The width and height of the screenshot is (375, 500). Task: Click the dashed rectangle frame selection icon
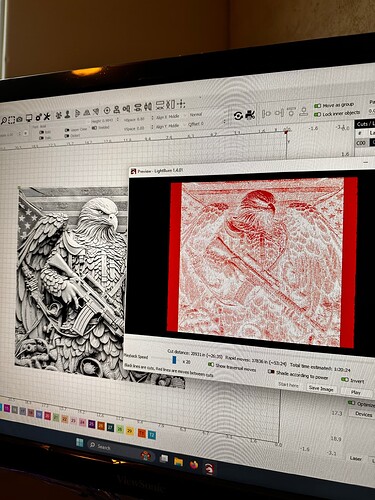12,120
